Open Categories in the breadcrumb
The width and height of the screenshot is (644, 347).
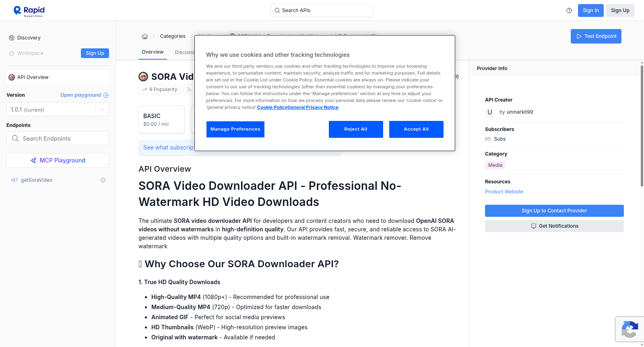point(173,36)
